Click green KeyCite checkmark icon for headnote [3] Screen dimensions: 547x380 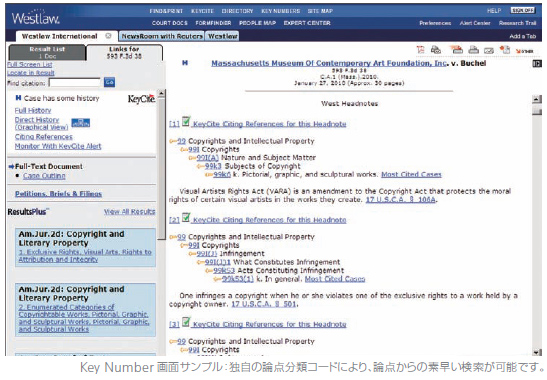pyautogui.click(x=186, y=322)
